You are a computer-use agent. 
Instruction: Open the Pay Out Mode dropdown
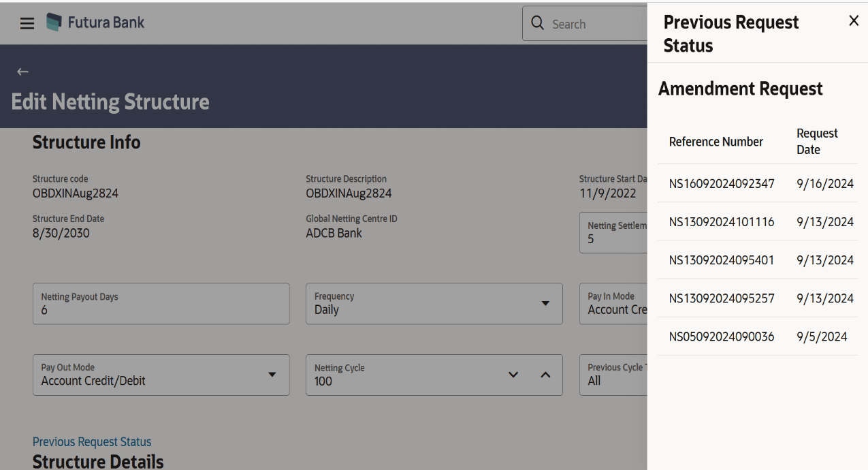(x=272, y=375)
